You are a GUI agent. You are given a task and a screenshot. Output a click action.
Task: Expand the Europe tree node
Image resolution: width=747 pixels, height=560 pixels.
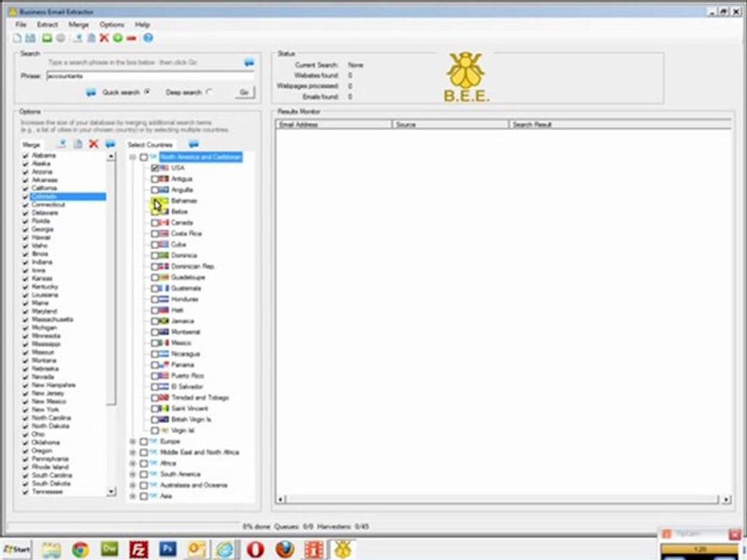pos(133,442)
